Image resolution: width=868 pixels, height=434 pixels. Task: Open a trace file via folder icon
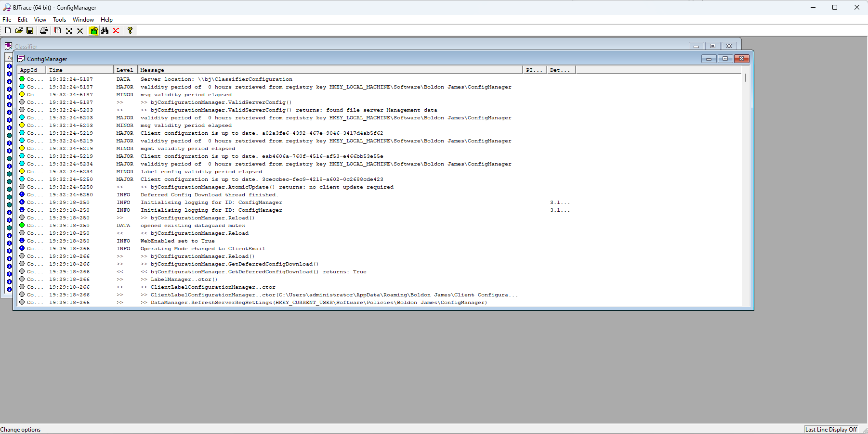(19, 30)
